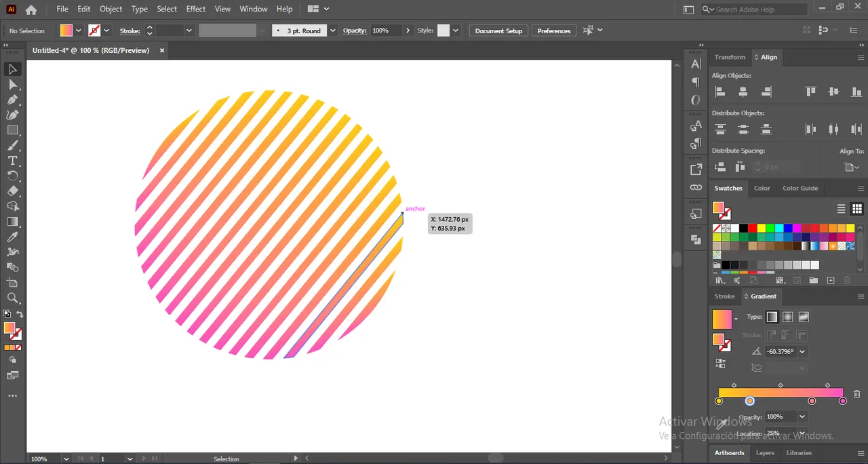
Task: Click Vertical Distribute Center icon
Action: (x=743, y=129)
